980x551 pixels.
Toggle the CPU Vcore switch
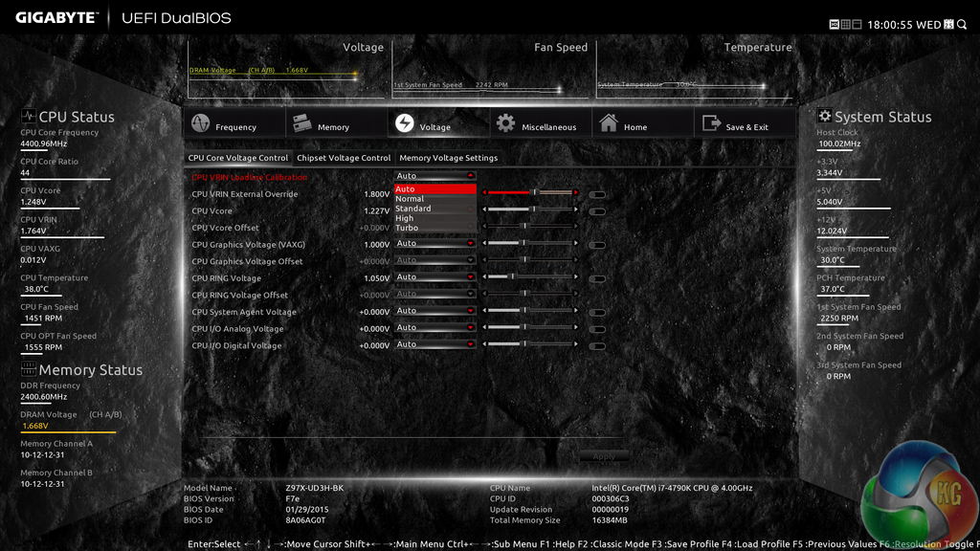pos(597,211)
